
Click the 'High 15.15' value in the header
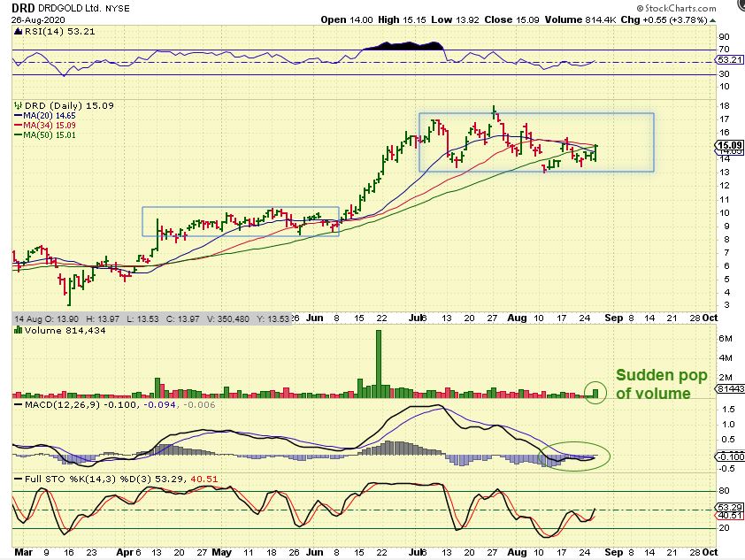(402, 19)
